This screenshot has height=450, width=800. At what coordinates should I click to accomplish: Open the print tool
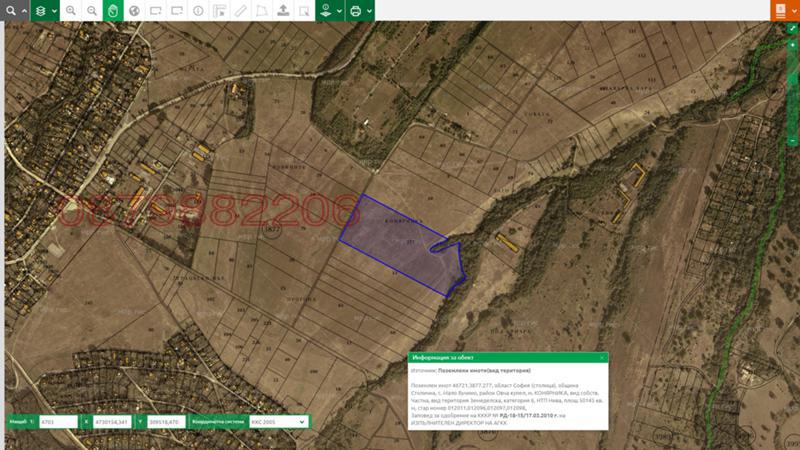point(355,10)
